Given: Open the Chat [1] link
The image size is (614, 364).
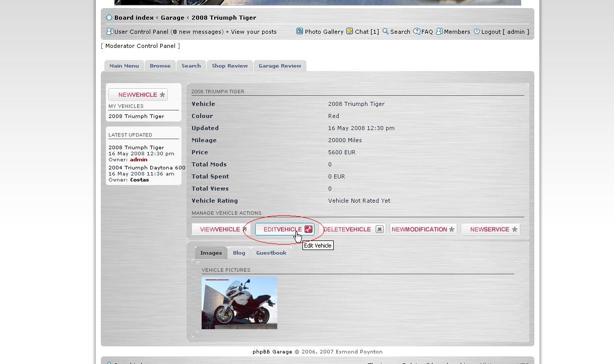Looking at the screenshot, I should (367, 32).
